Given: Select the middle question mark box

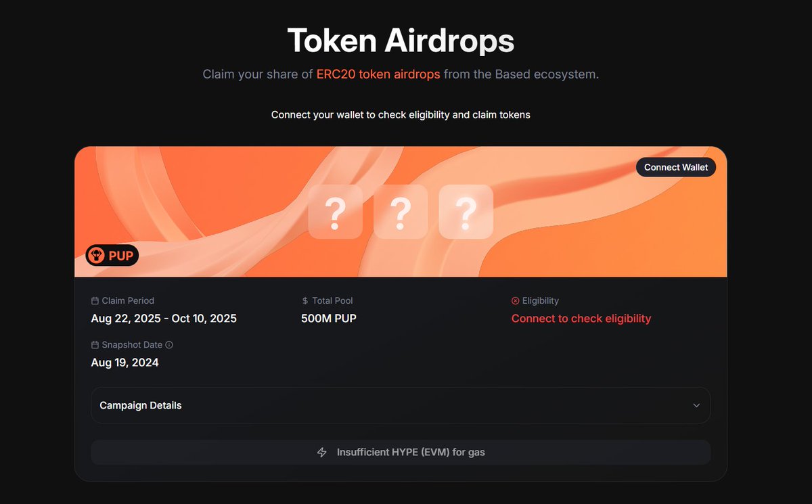Looking at the screenshot, I should click(401, 212).
